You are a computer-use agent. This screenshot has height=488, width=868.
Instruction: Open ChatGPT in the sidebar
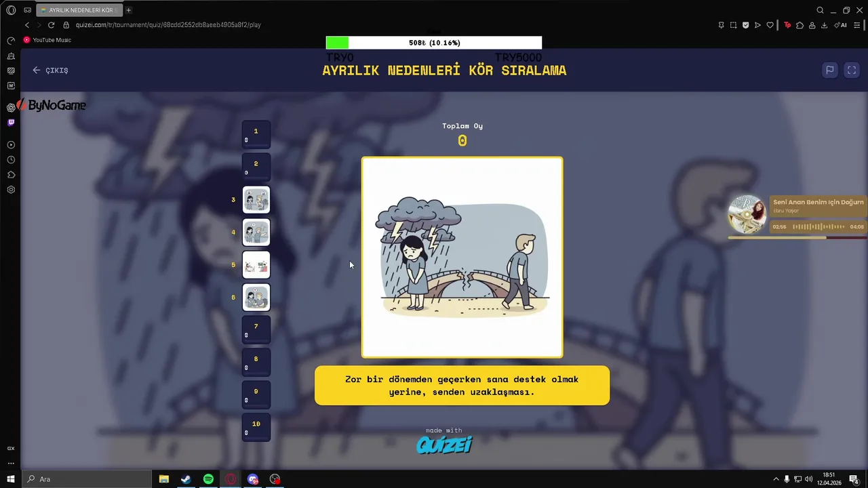tap(11, 108)
